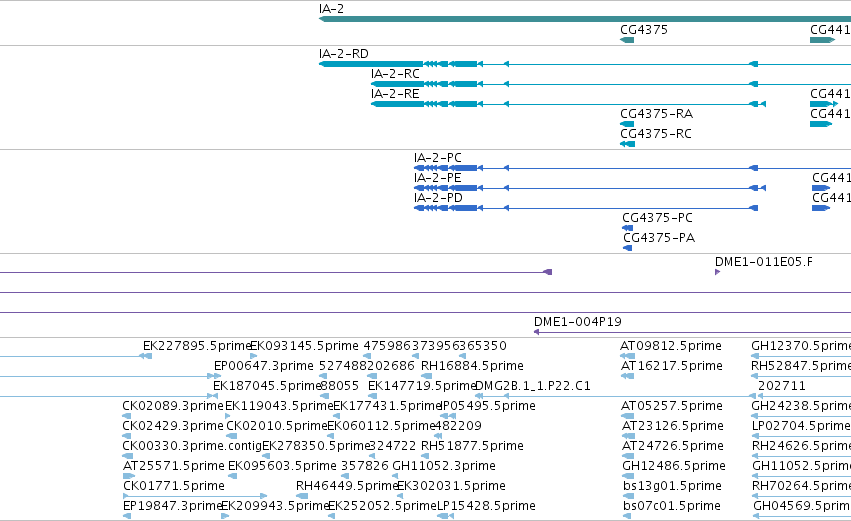Viewport: 851px width, 521px height.
Task: Select the 357826 feature label
Action: 365,467
